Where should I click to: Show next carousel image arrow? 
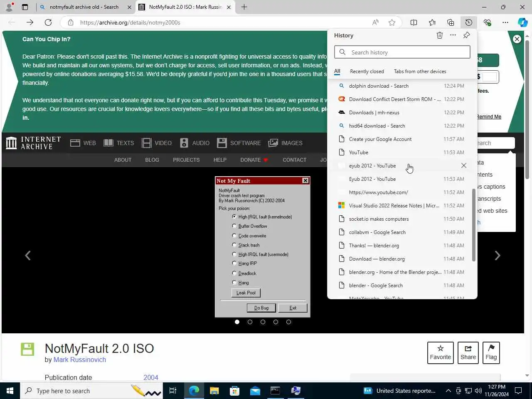(x=498, y=256)
